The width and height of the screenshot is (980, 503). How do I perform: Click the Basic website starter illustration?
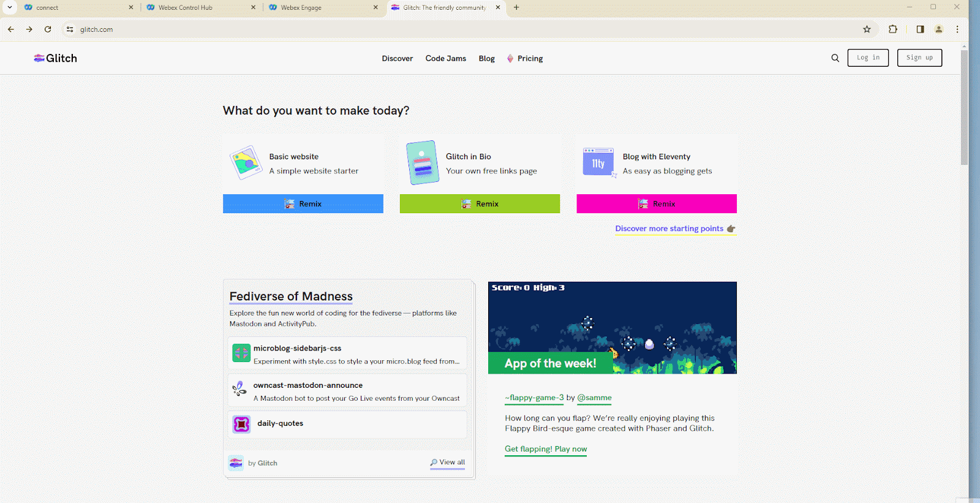(246, 162)
